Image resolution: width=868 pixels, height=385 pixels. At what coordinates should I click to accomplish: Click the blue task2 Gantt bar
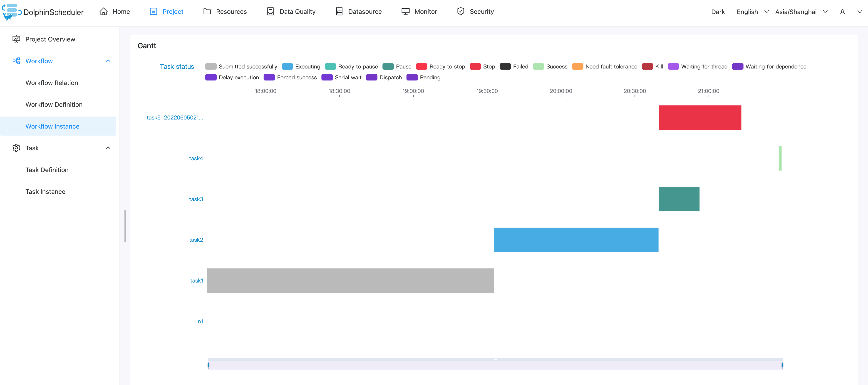tap(576, 240)
